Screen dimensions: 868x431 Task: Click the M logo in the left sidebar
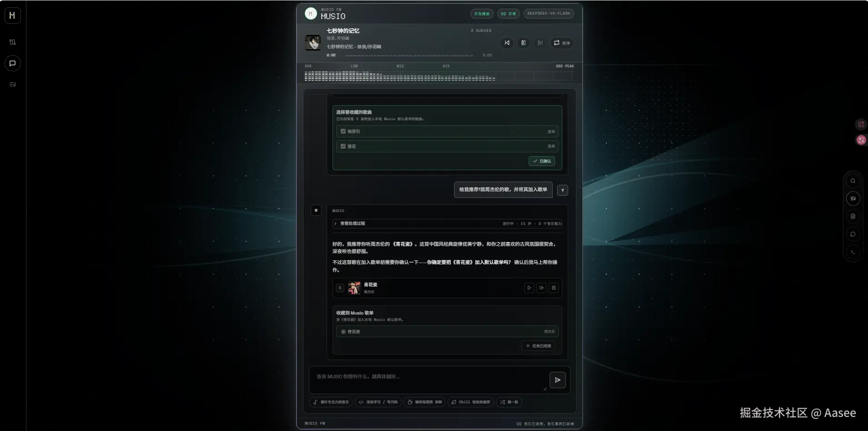pos(12,15)
